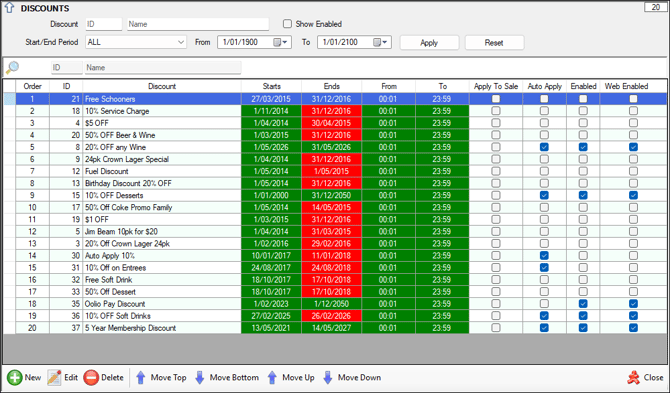The width and height of the screenshot is (670, 393).
Task: Click the red Delete minus icon
Action: tap(91, 378)
